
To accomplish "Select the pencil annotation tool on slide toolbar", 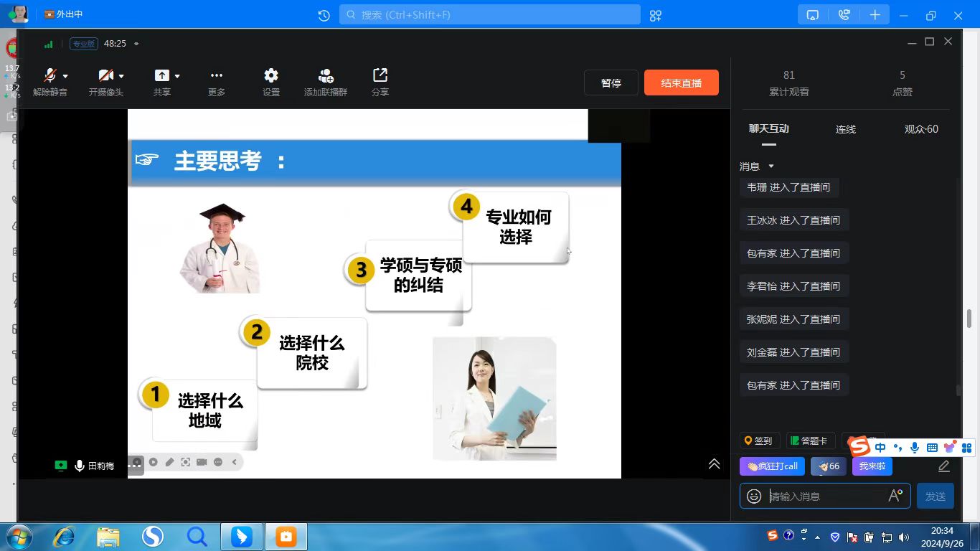I will [x=169, y=462].
